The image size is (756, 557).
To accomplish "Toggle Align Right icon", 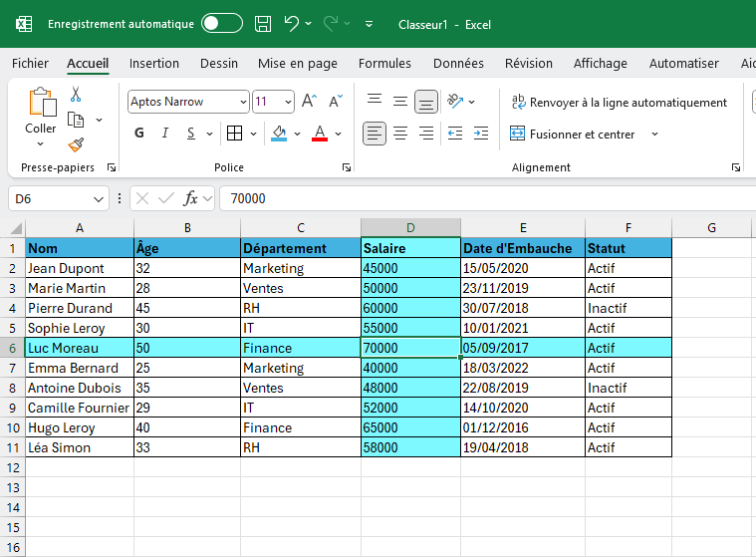I will [x=426, y=134].
